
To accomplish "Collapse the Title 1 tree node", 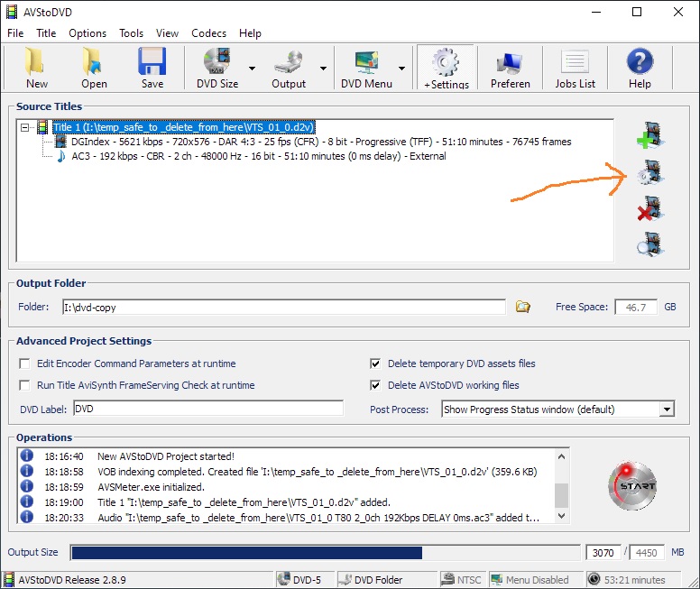I will [x=25, y=128].
